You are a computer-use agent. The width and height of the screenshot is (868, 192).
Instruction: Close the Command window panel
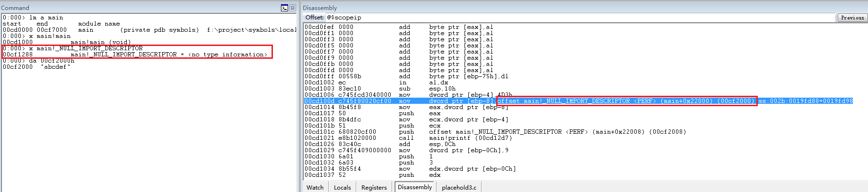(x=292, y=8)
